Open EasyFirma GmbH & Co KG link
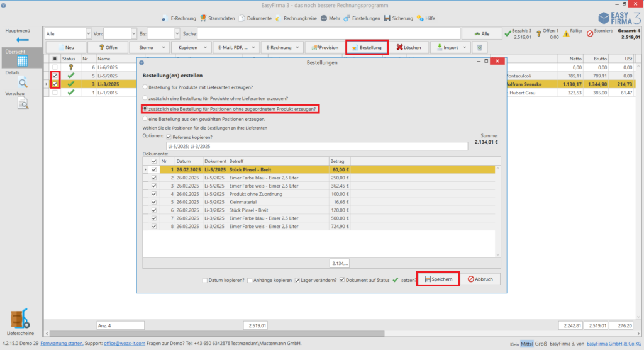644x350 pixels. pyautogui.click(x=614, y=344)
